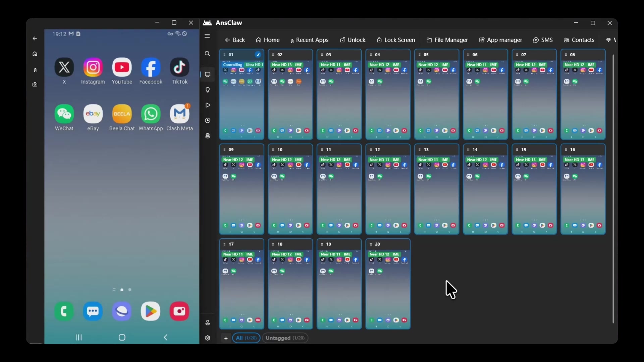This screenshot has width=644, height=362.
Task: Open the eBay app
Action: click(93, 114)
